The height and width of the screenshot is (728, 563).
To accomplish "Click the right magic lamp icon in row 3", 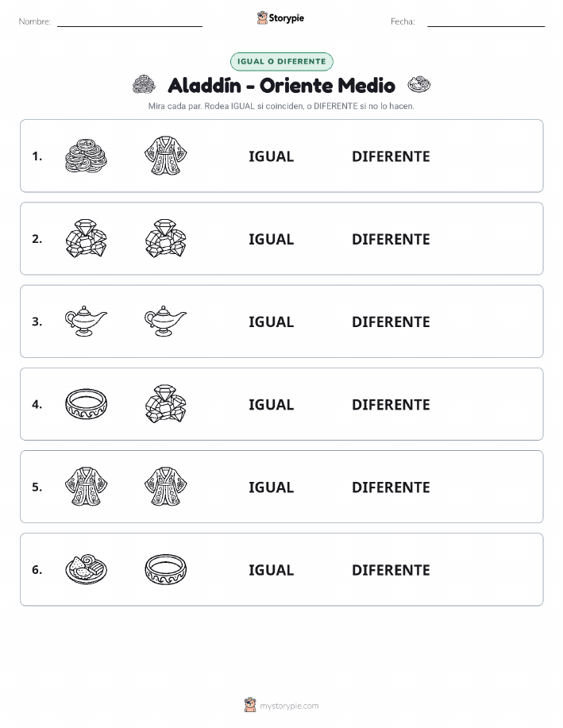I will coord(166,321).
